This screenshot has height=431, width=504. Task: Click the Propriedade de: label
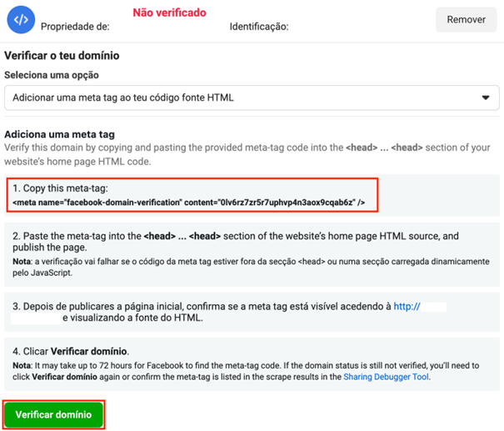(x=75, y=27)
